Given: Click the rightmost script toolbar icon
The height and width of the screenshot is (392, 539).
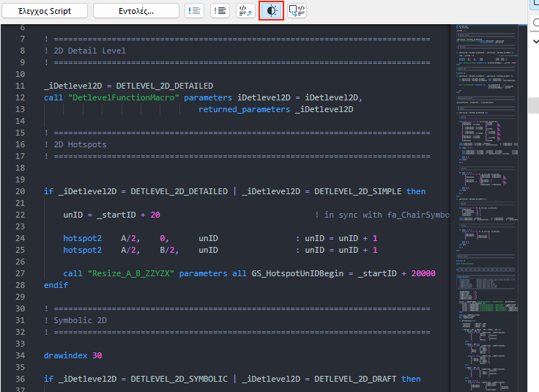Looking at the screenshot, I should (x=297, y=11).
